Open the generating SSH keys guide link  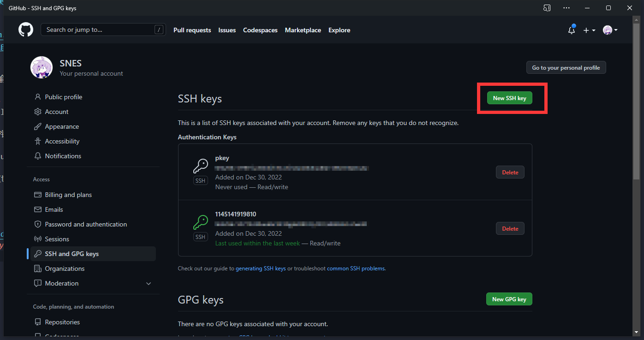click(261, 268)
